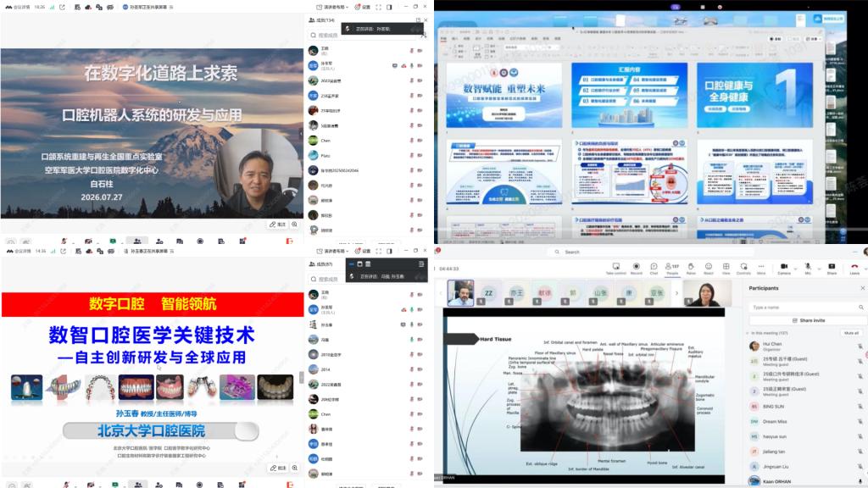Screen dimensions: 868x488
Task: Open the members icon in top-left meeting bottom toolbar
Action: point(137,241)
